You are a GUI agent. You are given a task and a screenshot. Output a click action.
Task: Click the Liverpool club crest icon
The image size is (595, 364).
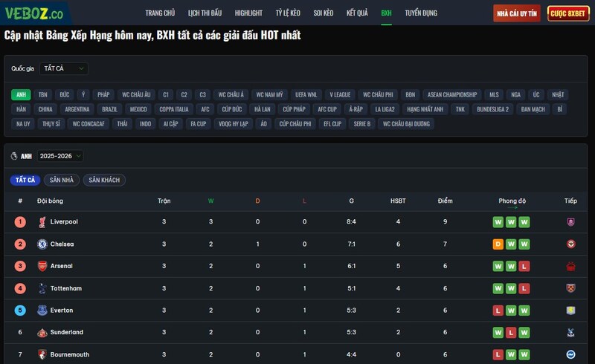(x=42, y=222)
